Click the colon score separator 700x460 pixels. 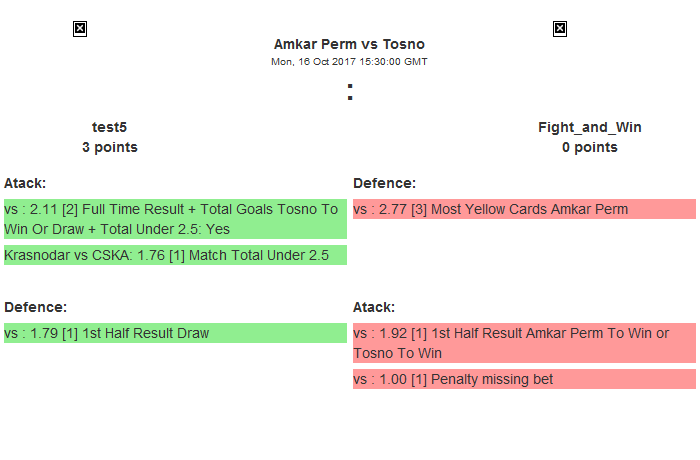coord(350,92)
